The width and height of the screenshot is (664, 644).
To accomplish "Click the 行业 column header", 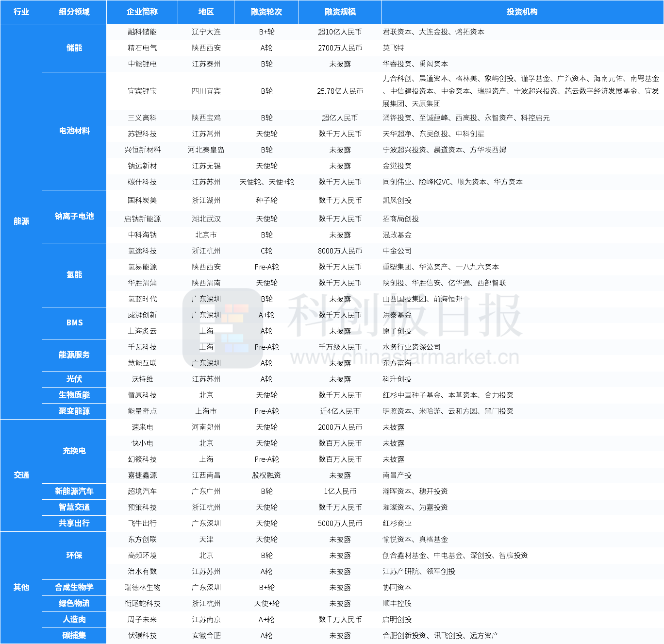I will click(21, 12).
